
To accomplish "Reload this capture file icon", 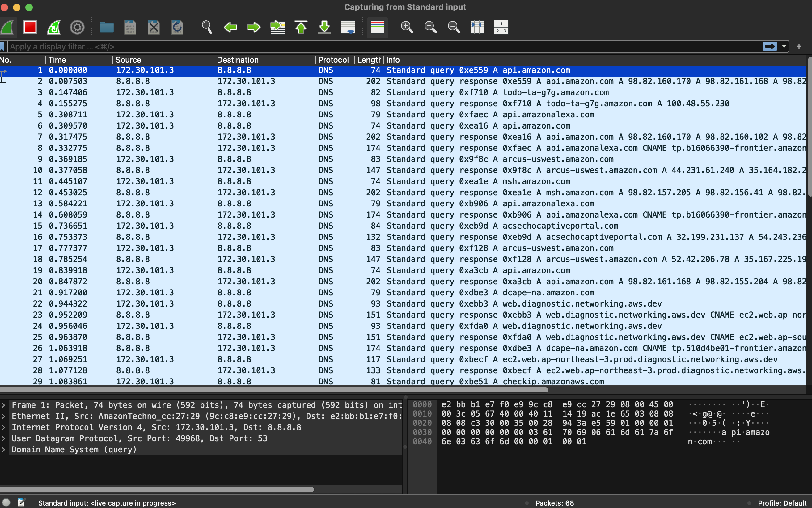I will [x=177, y=27].
